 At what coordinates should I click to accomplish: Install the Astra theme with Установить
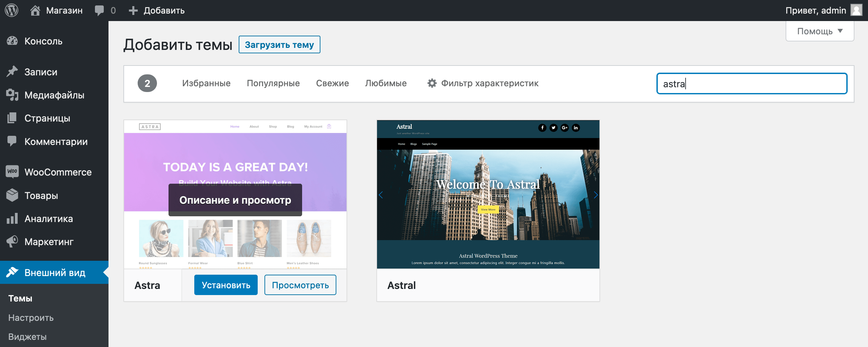pyautogui.click(x=226, y=285)
